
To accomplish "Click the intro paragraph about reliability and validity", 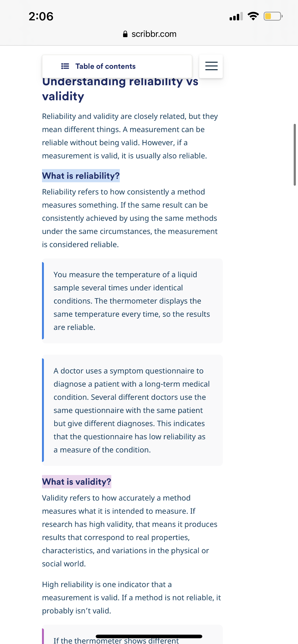I will tap(130, 136).
